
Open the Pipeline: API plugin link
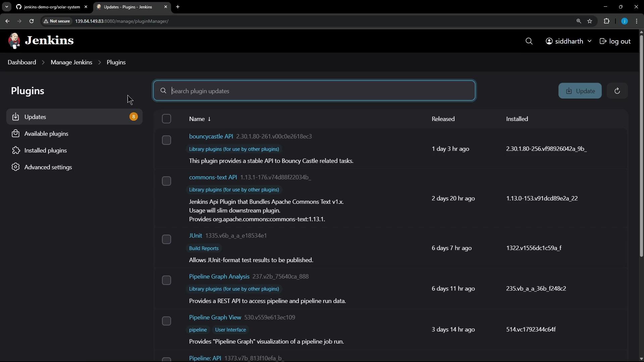pyautogui.click(x=205, y=358)
